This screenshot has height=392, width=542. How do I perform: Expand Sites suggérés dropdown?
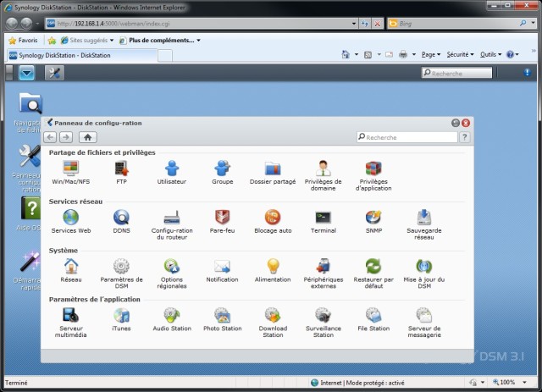pyautogui.click(x=111, y=41)
